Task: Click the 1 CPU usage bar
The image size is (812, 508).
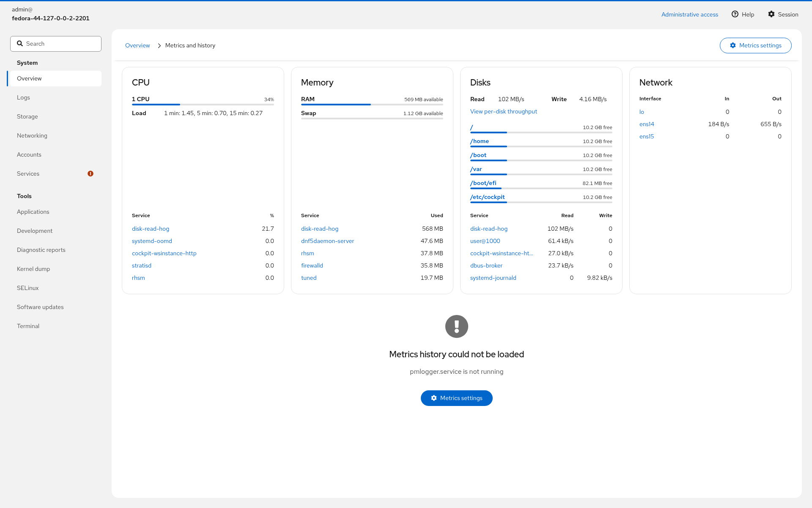Action: [x=203, y=105]
